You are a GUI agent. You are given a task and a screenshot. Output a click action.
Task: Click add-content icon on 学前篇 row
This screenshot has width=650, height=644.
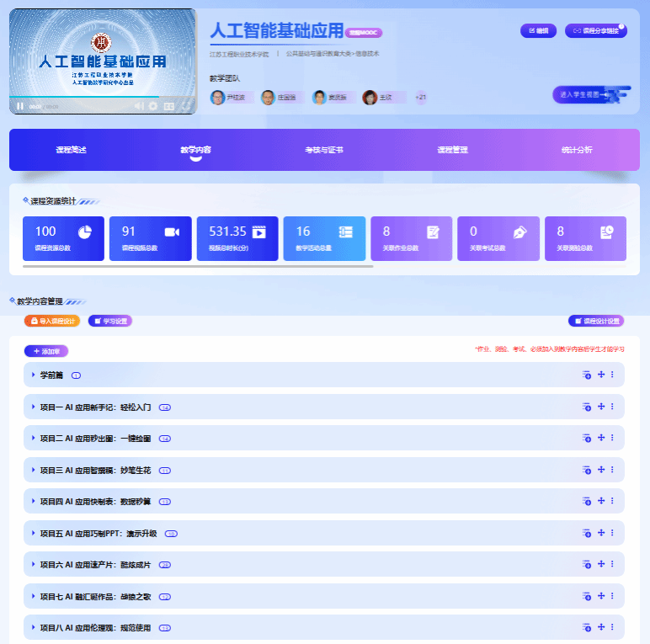pyautogui.click(x=587, y=375)
